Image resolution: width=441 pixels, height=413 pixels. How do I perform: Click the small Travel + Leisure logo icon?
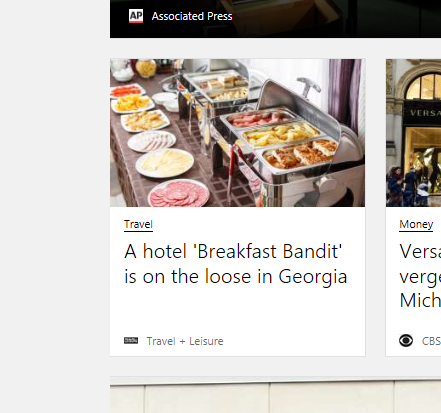tap(131, 340)
